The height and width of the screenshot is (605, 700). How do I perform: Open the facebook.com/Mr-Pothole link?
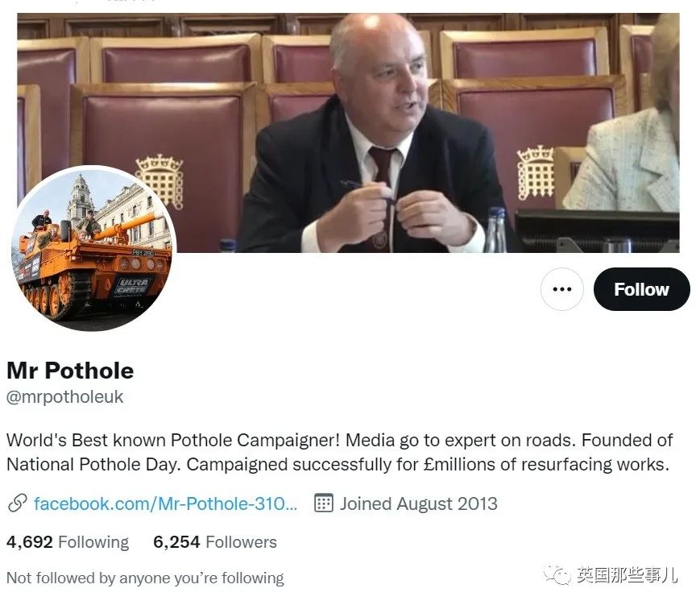(x=165, y=503)
